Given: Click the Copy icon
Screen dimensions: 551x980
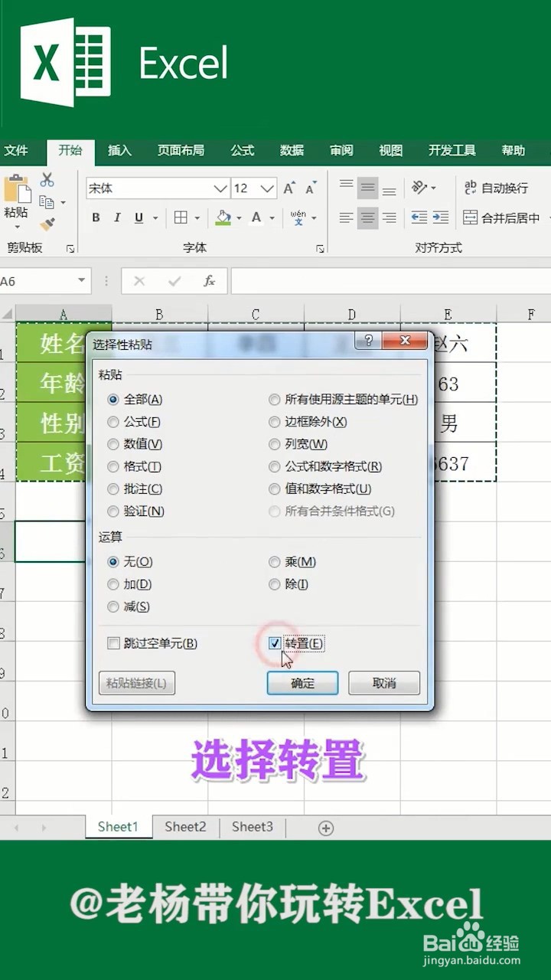Looking at the screenshot, I should pyautogui.click(x=47, y=202).
